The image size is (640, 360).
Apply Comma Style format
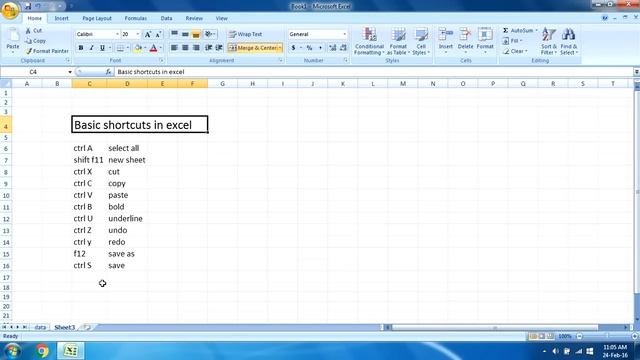coord(320,48)
